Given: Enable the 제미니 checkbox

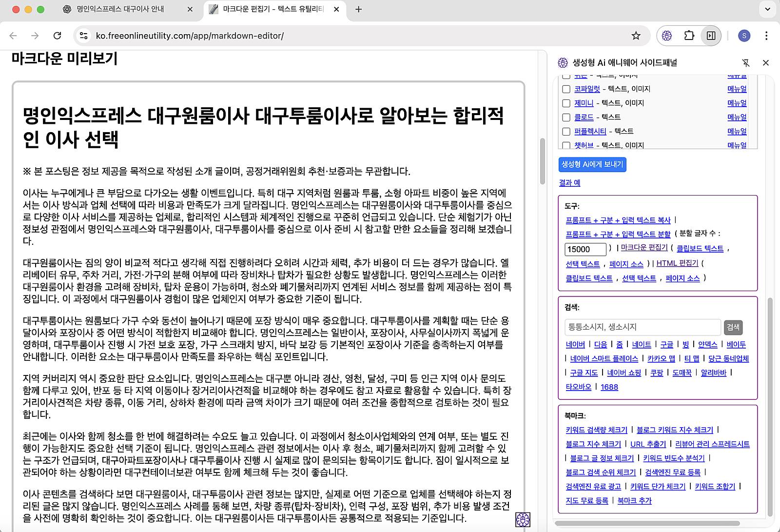Looking at the screenshot, I should [x=566, y=103].
